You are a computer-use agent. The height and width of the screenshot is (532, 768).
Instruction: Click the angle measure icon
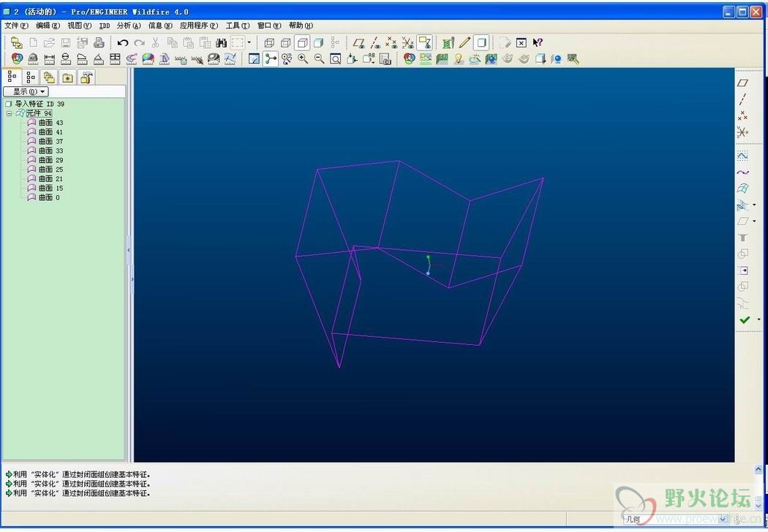tap(99, 59)
